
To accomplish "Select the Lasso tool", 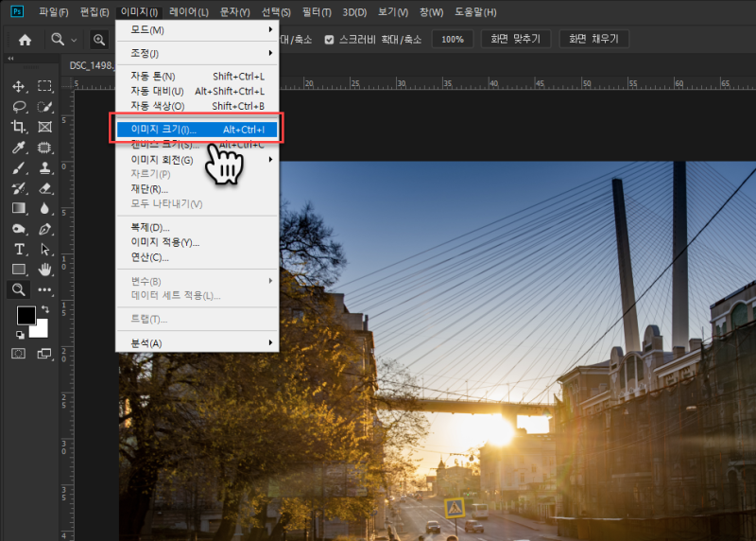I will click(18, 107).
